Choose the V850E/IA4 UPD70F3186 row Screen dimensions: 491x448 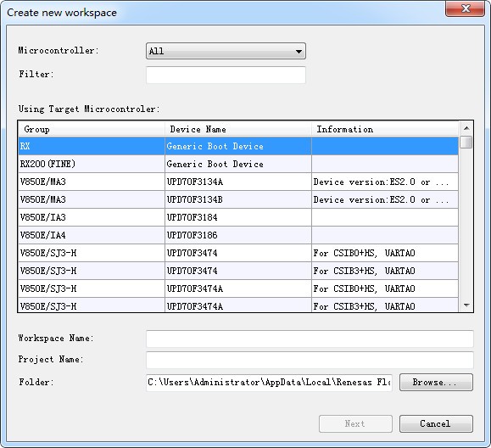click(x=238, y=235)
